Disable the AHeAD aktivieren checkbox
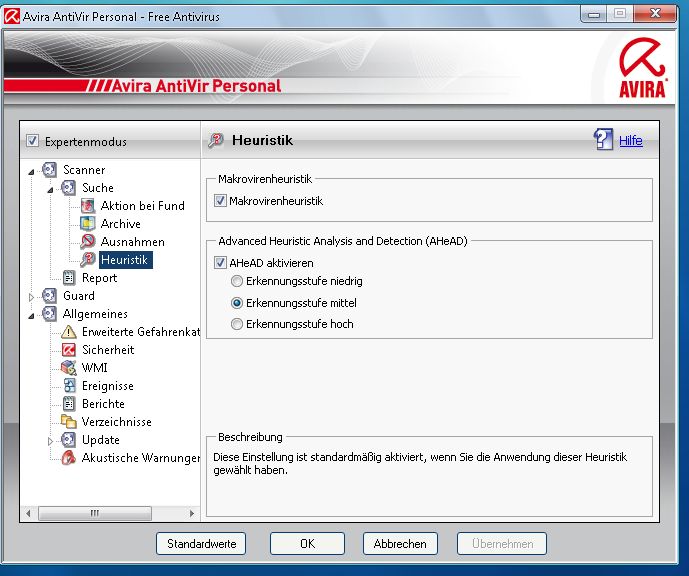 (221, 263)
